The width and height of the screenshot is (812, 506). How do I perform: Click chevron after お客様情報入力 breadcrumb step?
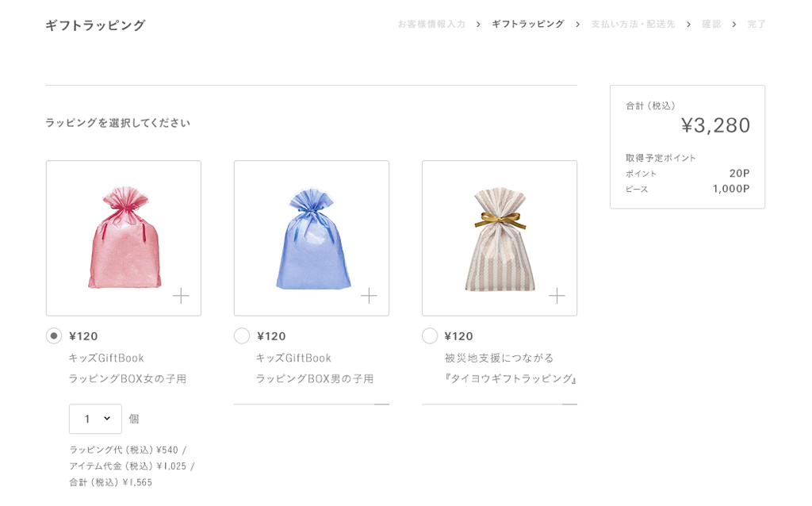(x=478, y=25)
